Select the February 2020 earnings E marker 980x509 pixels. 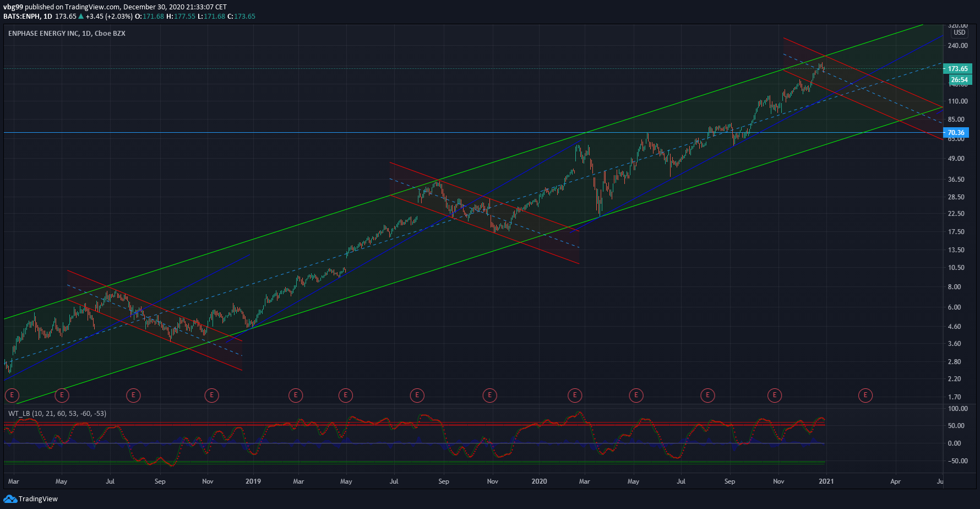coord(575,395)
